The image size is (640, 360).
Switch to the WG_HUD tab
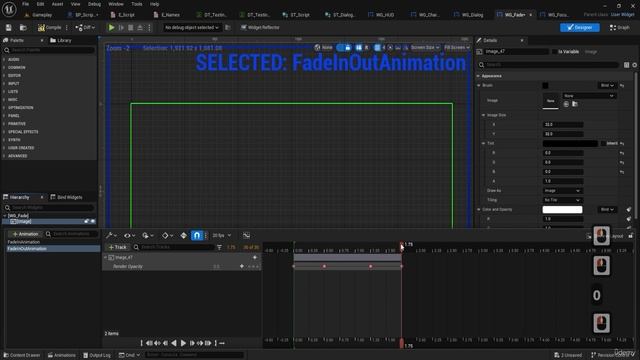point(382,15)
